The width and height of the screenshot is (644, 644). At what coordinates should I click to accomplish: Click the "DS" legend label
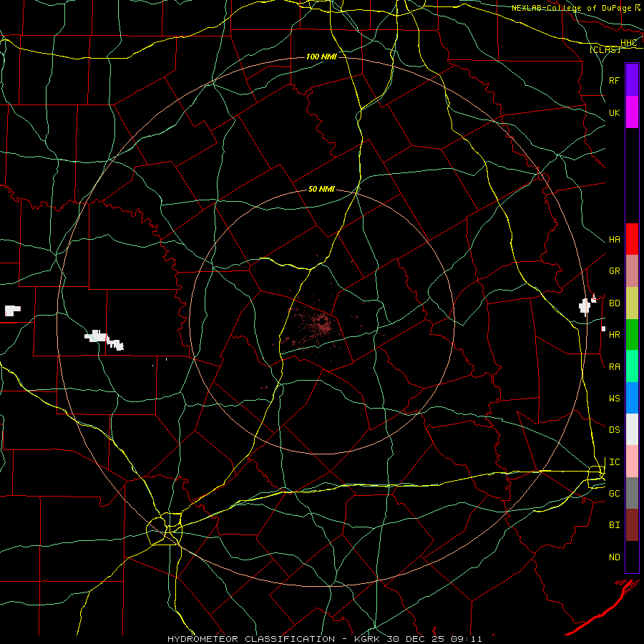click(614, 430)
